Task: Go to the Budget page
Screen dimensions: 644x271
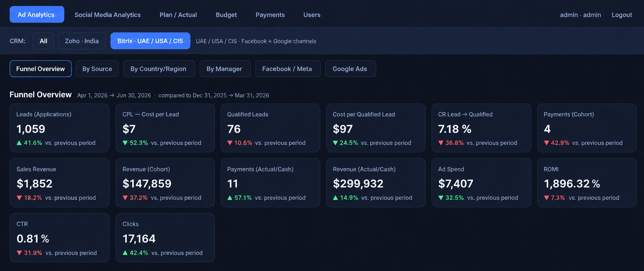Action: (x=226, y=15)
